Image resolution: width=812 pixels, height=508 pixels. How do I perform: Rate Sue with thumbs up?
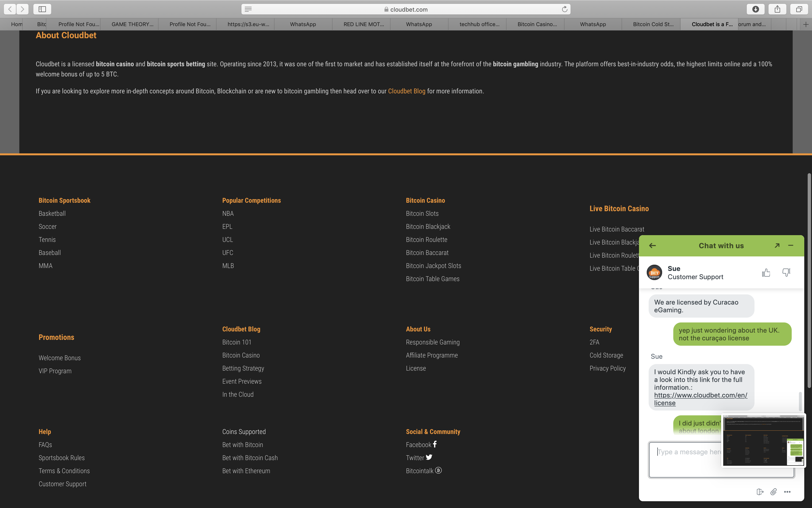pos(766,272)
